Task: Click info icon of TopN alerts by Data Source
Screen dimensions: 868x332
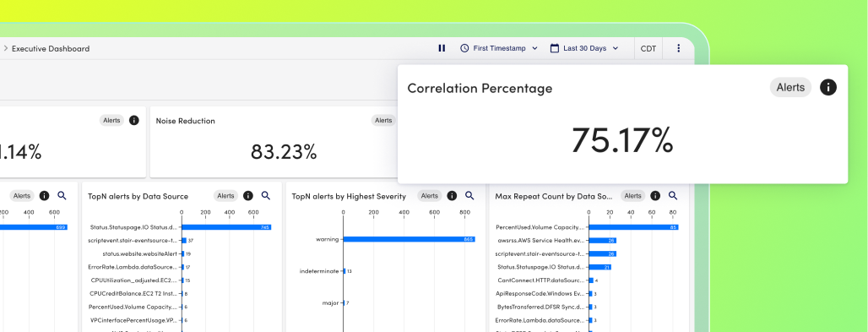Action: tap(248, 196)
